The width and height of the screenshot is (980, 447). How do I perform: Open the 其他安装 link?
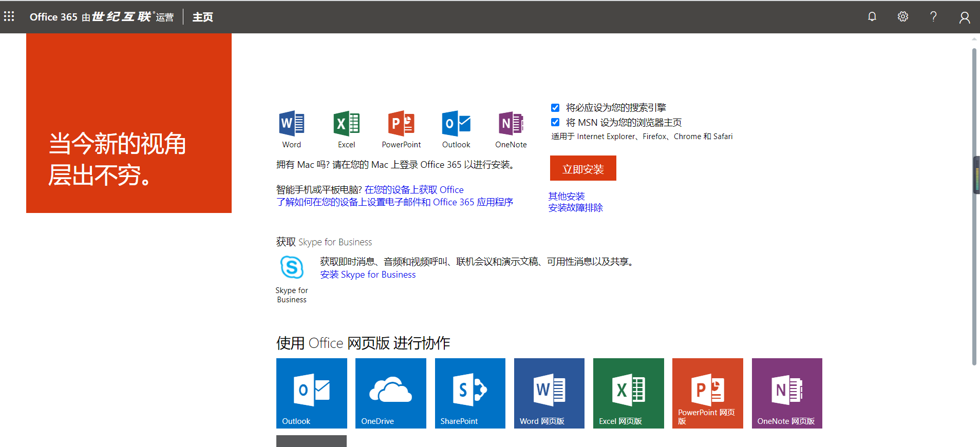tap(567, 197)
